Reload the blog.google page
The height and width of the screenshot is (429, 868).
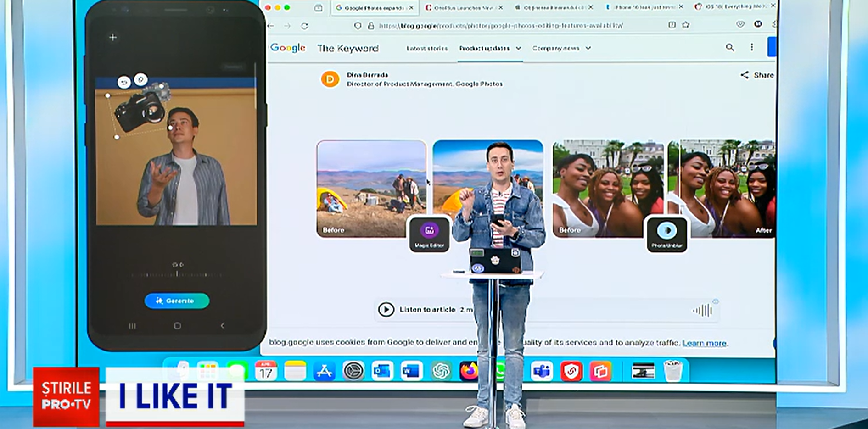tap(305, 26)
